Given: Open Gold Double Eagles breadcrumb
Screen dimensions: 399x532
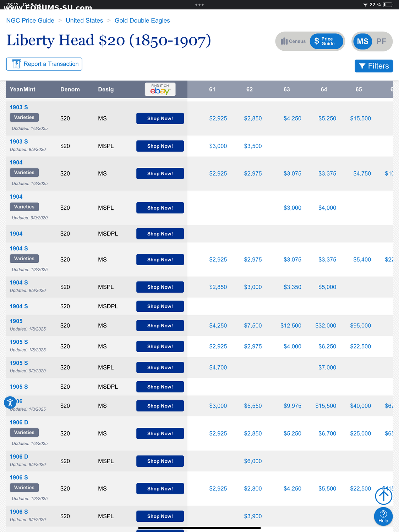Looking at the screenshot, I should 142,21.
